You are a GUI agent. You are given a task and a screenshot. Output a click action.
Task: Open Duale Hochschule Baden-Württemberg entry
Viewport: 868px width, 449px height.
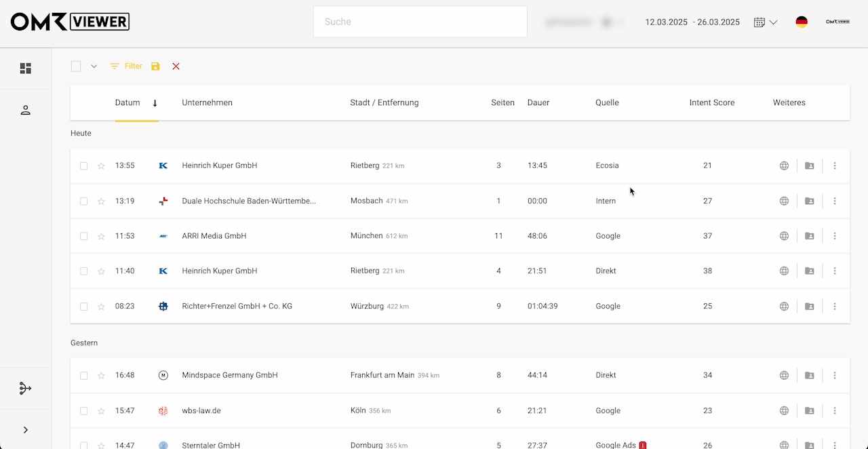click(249, 201)
